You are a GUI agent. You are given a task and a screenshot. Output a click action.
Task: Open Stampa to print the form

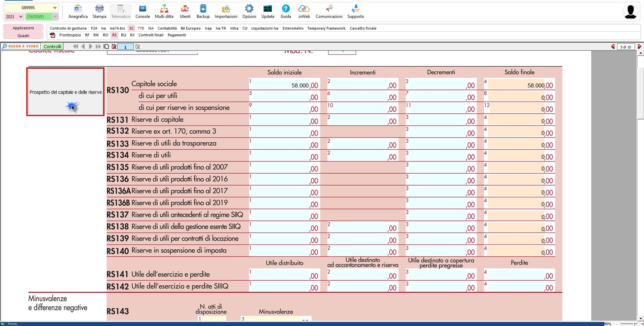pos(99,11)
